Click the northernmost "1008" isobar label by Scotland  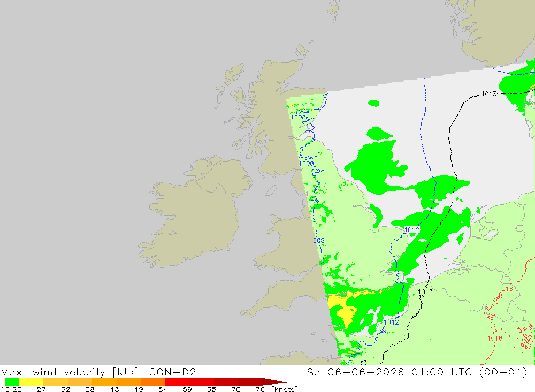click(298, 117)
